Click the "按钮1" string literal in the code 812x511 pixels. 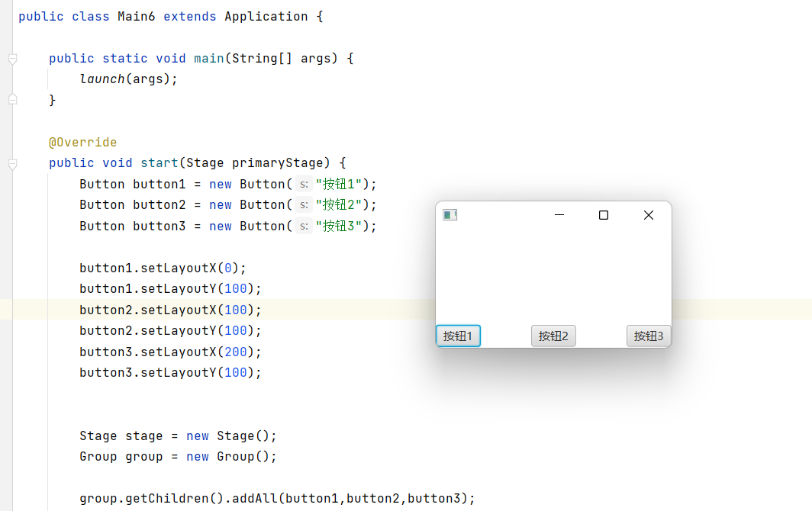339,185
